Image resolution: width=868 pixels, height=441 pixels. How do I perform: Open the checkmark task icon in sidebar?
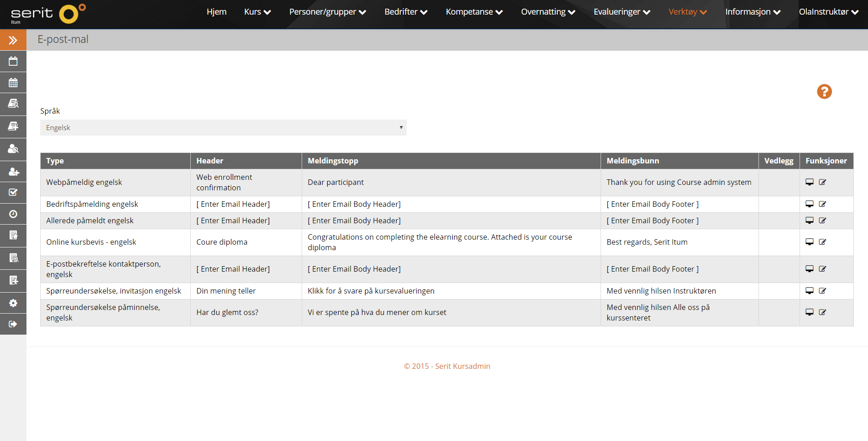coord(13,193)
